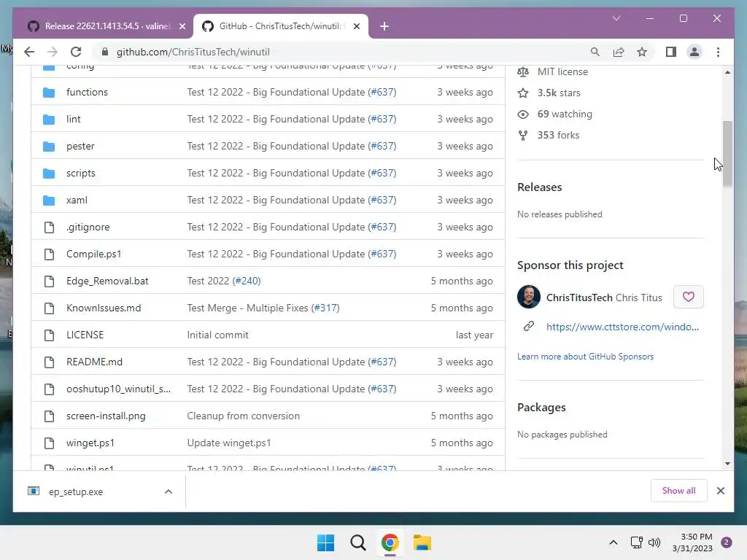747x560 pixels.
Task: Click the lint folder icon
Action: 49,119
